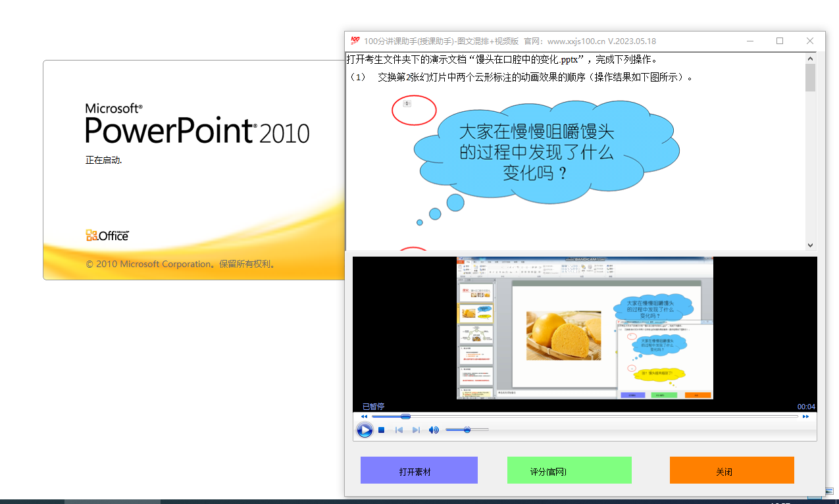Click the Microsoft copyright line on splash

[x=180, y=264]
